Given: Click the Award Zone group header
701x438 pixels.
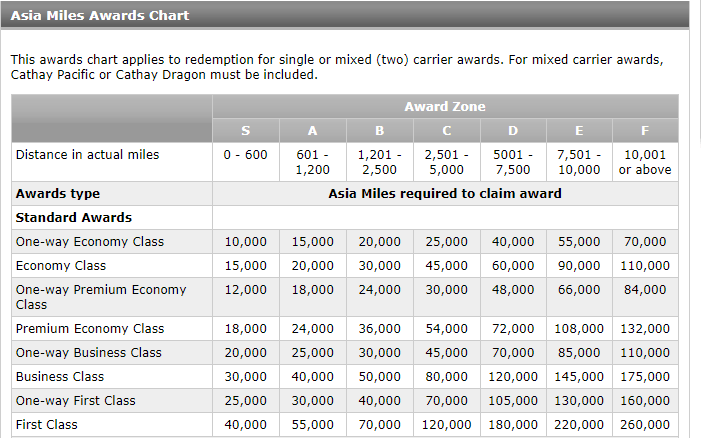Looking at the screenshot, I should pyautogui.click(x=445, y=106).
